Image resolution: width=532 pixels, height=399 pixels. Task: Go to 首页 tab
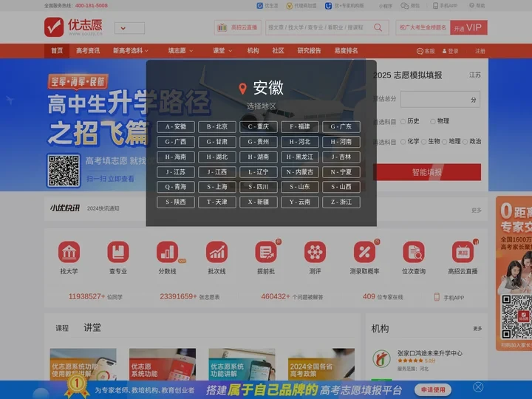pos(57,51)
